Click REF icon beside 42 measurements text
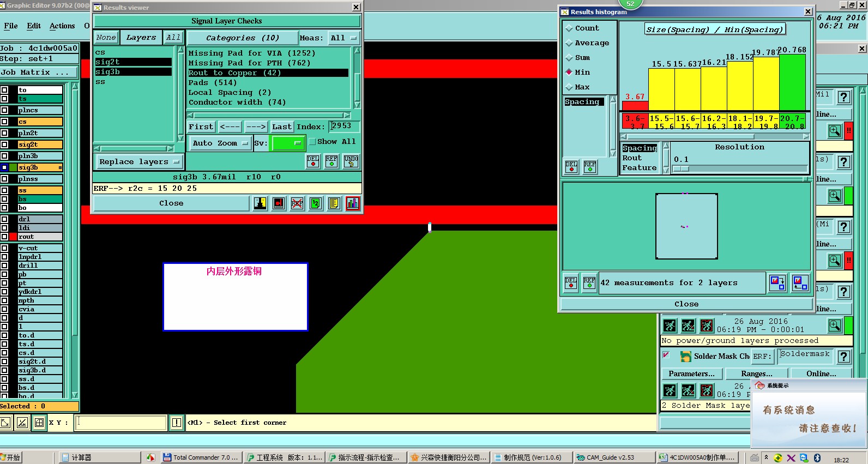Screen dimensions: 868x464 589,282
